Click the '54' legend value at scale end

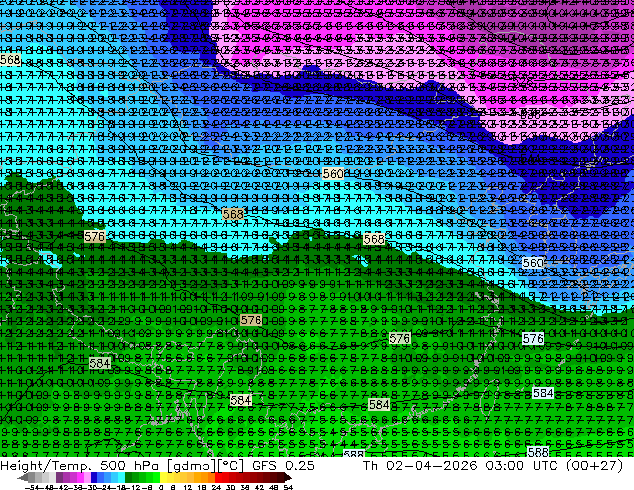click(x=288, y=487)
